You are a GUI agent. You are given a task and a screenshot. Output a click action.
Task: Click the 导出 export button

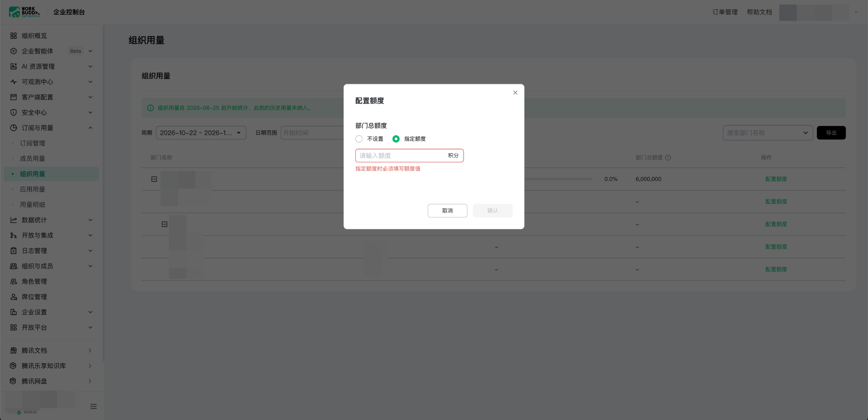coord(831,133)
